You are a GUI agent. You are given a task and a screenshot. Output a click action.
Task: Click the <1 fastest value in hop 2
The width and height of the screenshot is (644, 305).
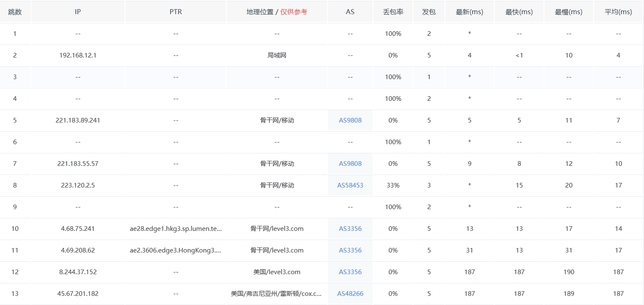[x=519, y=55]
